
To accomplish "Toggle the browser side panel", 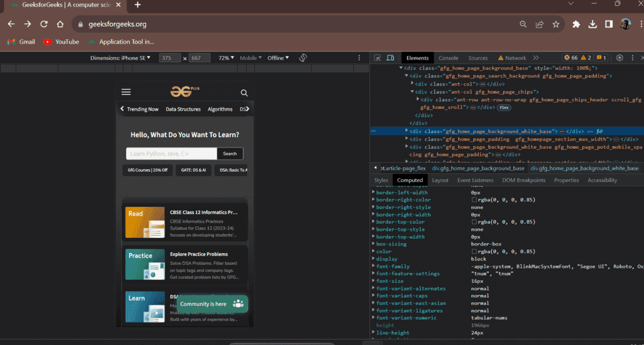I will (x=609, y=24).
